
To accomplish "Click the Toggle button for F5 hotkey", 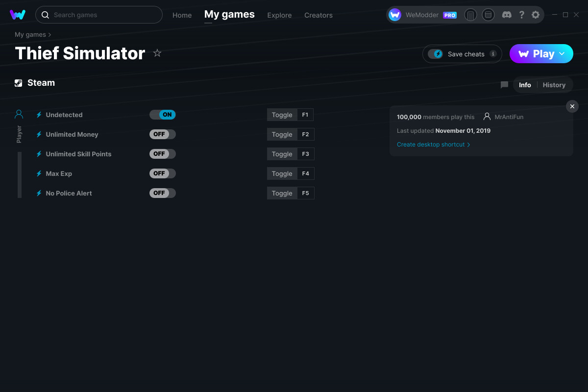I will (282, 193).
